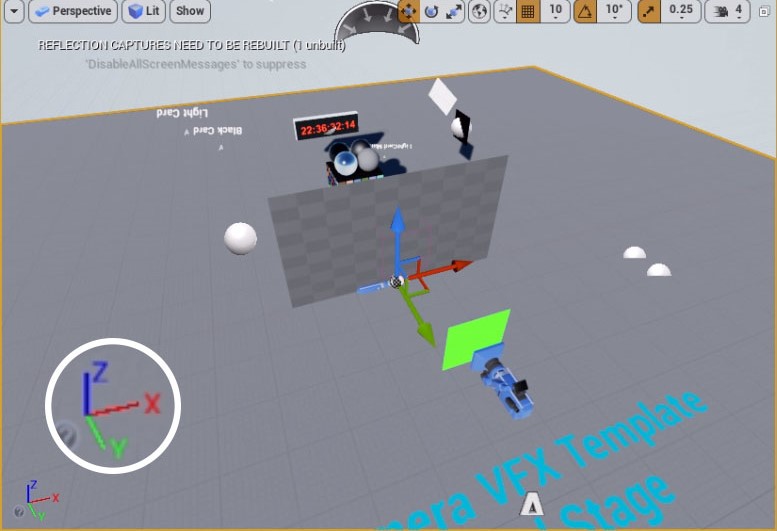Screen dimensions: 777x531
Task: Select the white sphere left of wall
Action: [x=240, y=238]
